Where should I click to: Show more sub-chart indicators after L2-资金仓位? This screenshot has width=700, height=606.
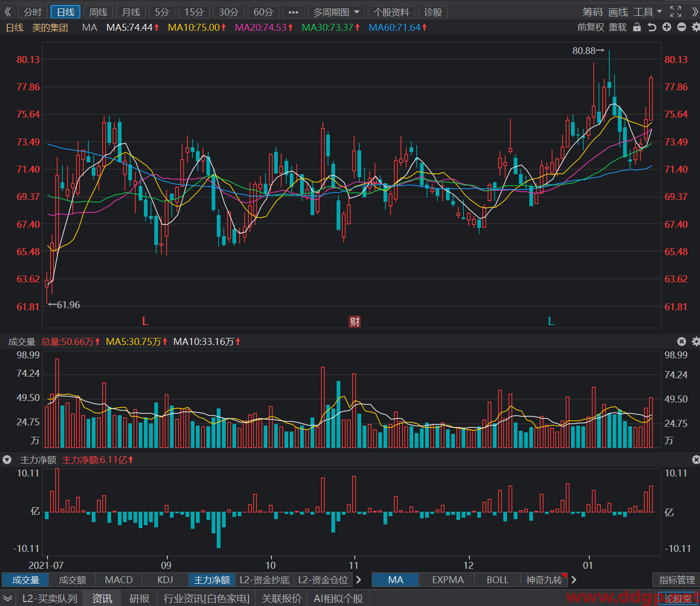click(x=359, y=580)
